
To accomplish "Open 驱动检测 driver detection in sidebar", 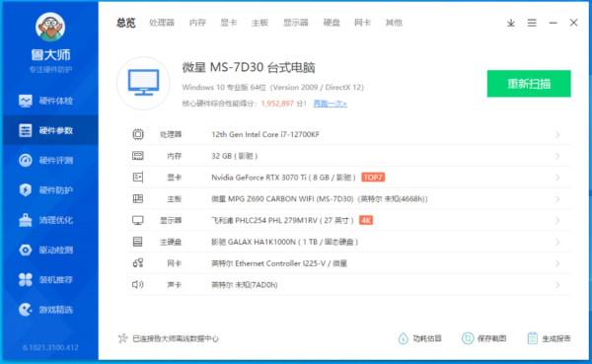I will pyautogui.click(x=45, y=250).
